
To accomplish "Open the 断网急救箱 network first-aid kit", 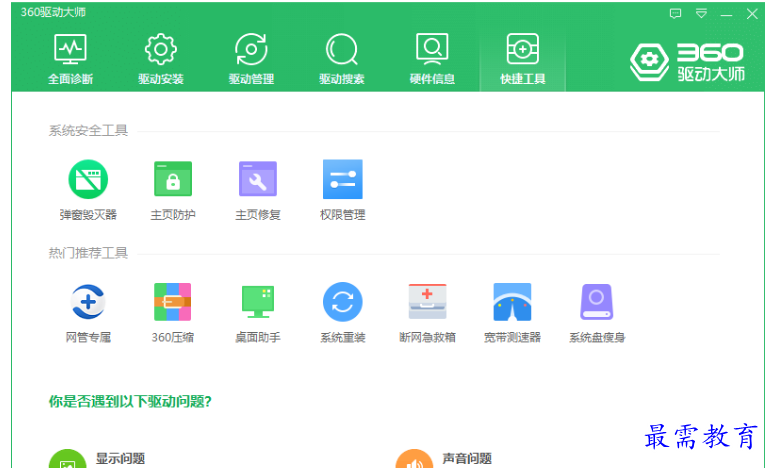I will click(x=427, y=313).
